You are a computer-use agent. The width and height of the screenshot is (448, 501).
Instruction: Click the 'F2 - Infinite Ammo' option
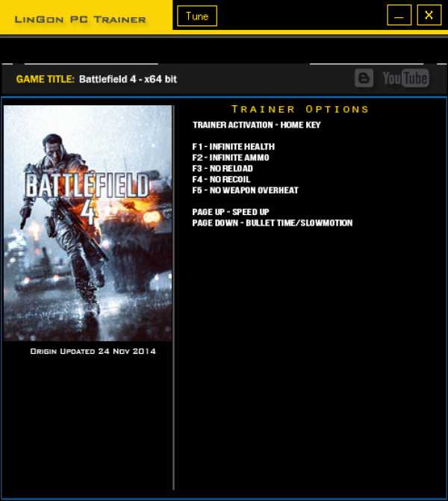[x=231, y=158]
